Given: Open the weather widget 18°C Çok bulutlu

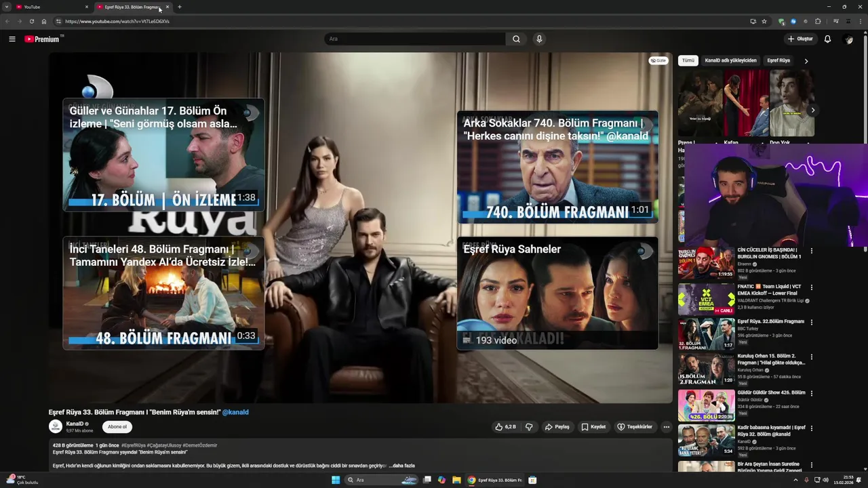Looking at the screenshot, I should tap(22, 480).
